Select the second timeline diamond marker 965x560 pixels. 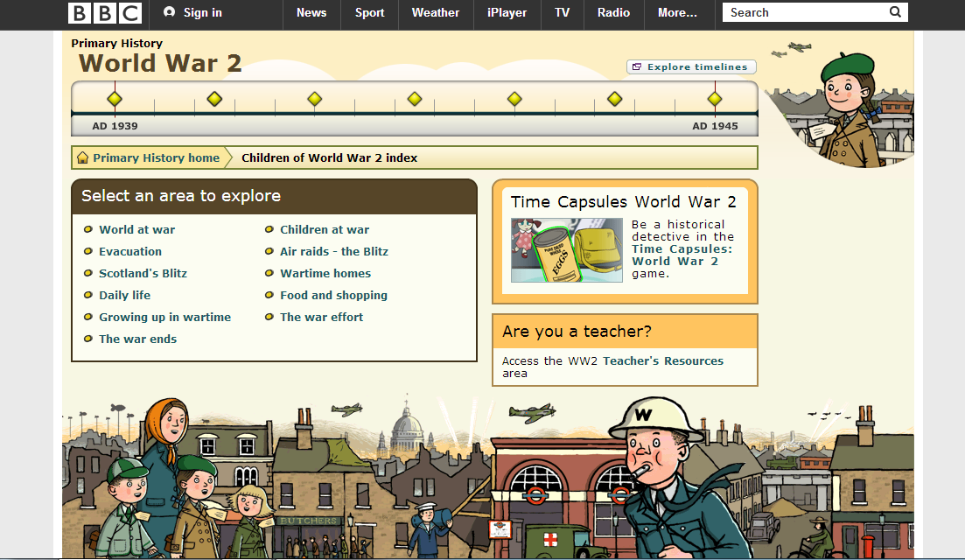pyautogui.click(x=214, y=99)
